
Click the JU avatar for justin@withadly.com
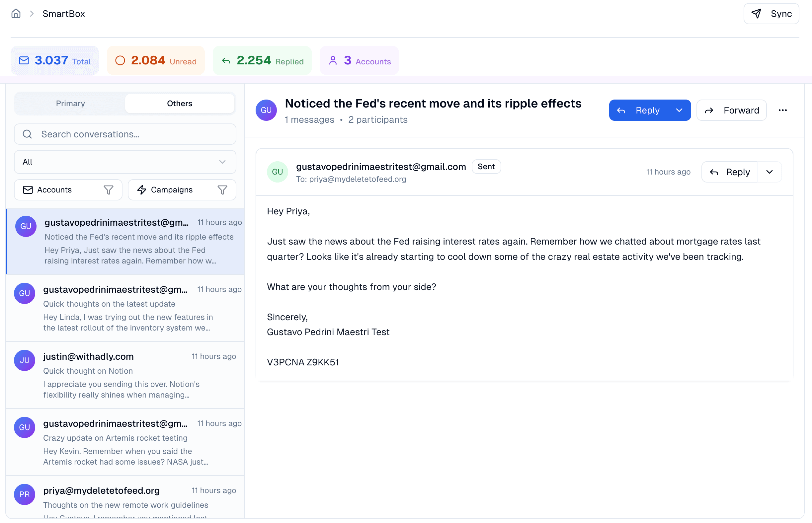pyautogui.click(x=25, y=360)
